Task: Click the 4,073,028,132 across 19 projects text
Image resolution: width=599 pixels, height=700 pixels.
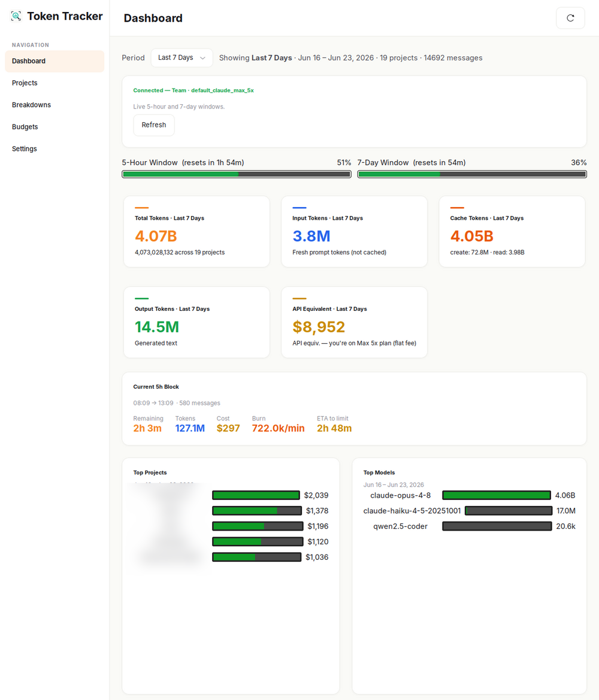Action: [x=180, y=252]
